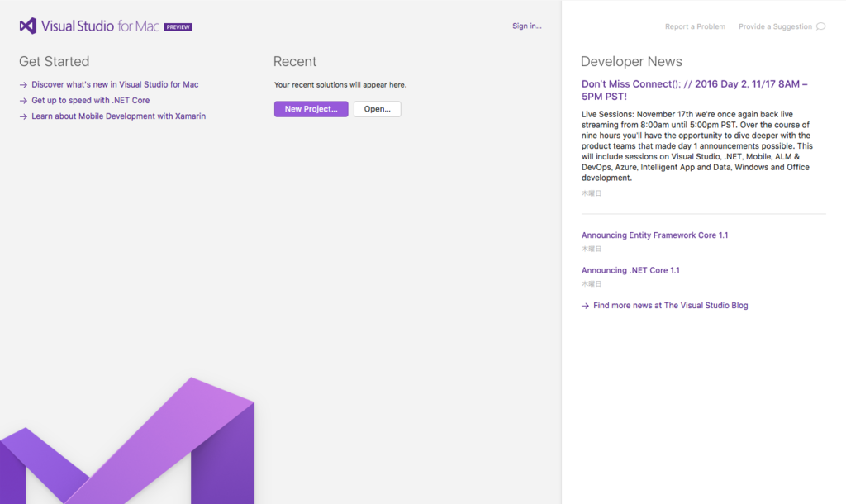Open Announcing Entity Framework Core 1.1 article
The width and height of the screenshot is (846, 504).
pyautogui.click(x=654, y=235)
